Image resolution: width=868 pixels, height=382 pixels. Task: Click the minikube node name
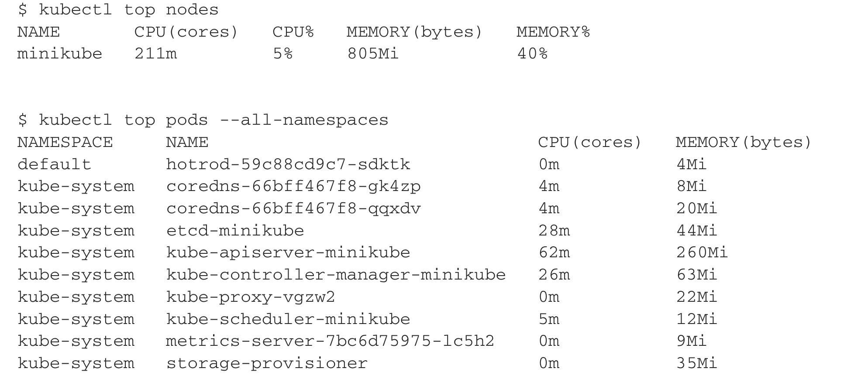click(x=60, y=54)
